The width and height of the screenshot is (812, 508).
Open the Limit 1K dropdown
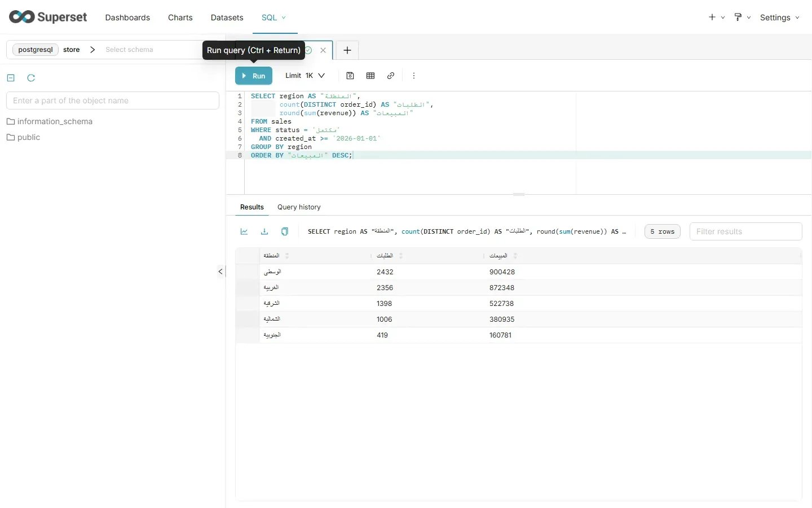tap(305, 76)
